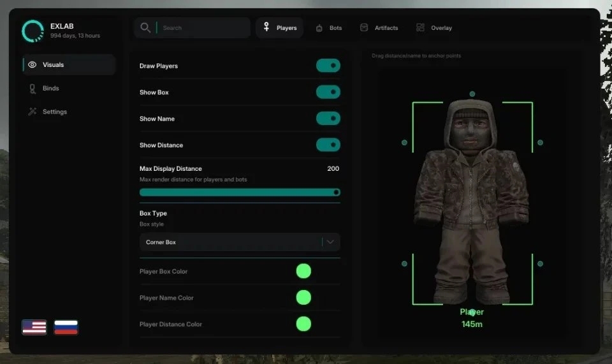Toggle the Show Box switch
Viewport: 612px width, 364px height.
pos(328,92)
